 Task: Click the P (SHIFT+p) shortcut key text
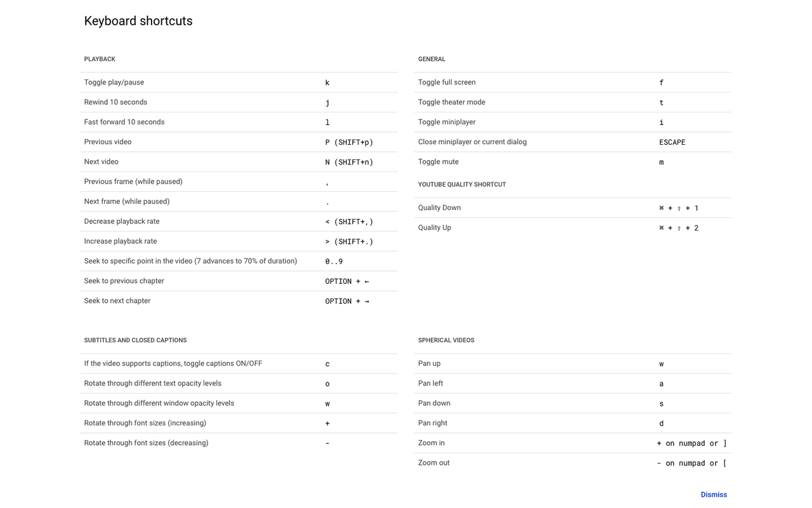(x=349, y=142)
